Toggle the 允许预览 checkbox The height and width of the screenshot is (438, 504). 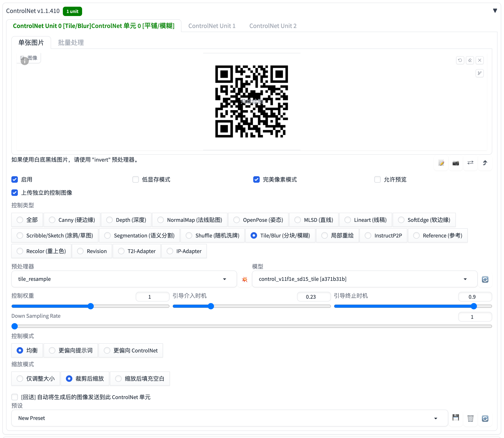click(x=377, y=179)
